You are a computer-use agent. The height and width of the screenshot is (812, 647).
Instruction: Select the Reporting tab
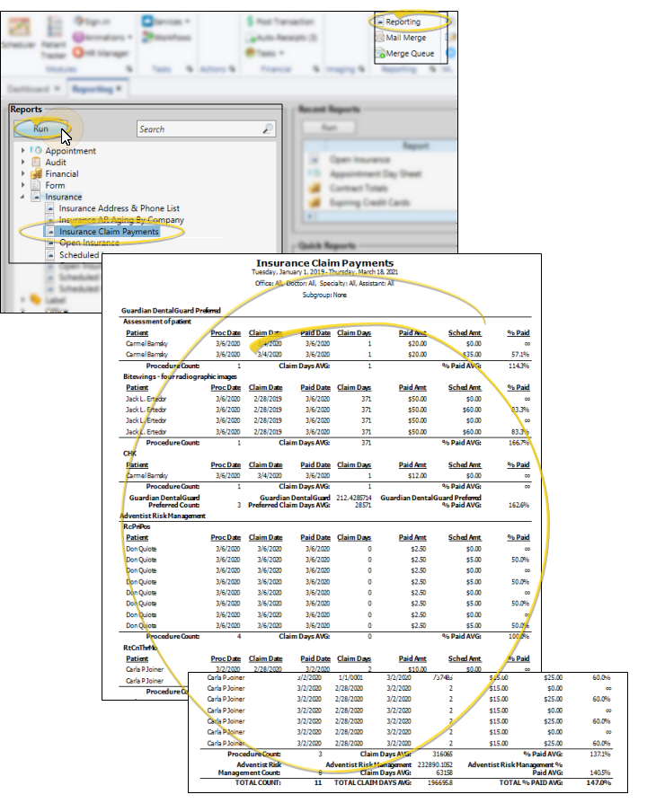tap(93, 90)
